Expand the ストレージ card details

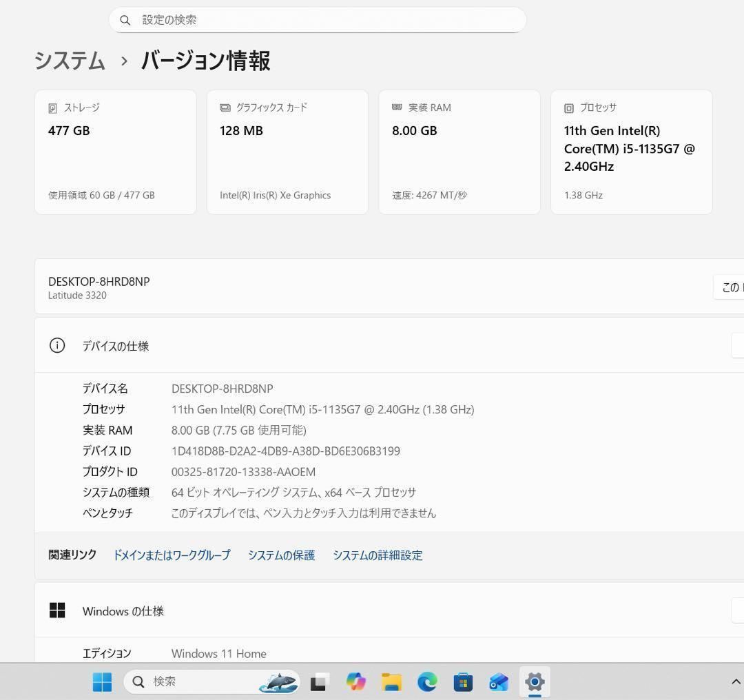point(115,151)
